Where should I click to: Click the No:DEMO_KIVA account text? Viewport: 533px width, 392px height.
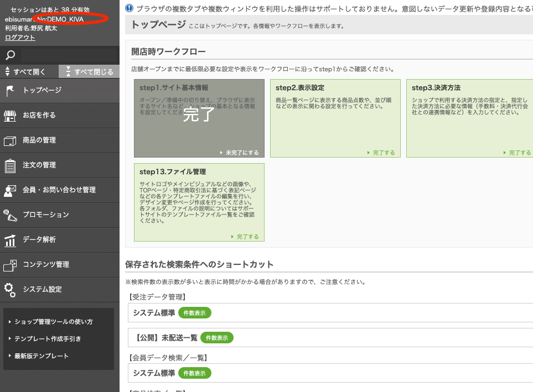tap(60, 19)
